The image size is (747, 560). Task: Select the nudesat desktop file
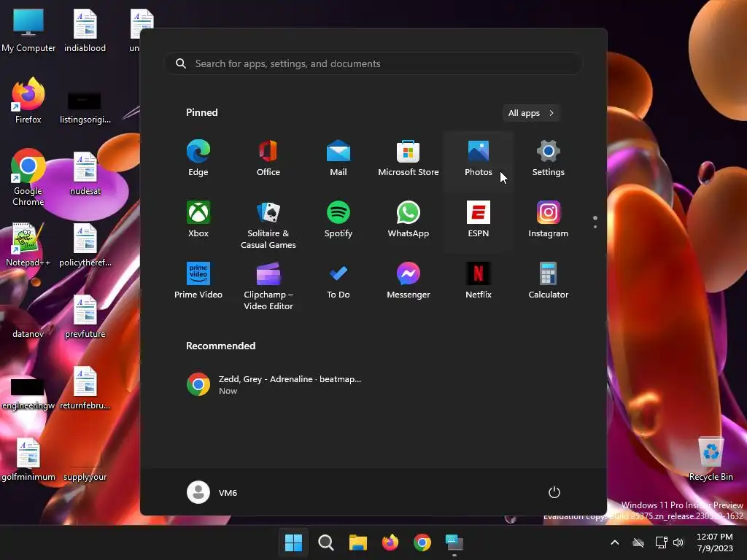coord(85,174)
